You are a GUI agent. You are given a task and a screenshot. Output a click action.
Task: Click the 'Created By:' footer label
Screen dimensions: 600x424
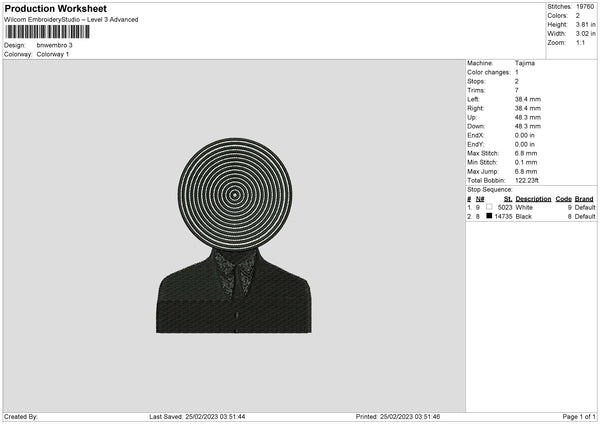click(21, 416)
